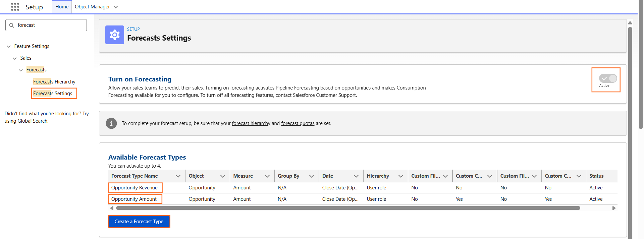Click the table scroll left arrow
Image resolution: width=644 pixels, height=239 pixels.
point(112,208)
